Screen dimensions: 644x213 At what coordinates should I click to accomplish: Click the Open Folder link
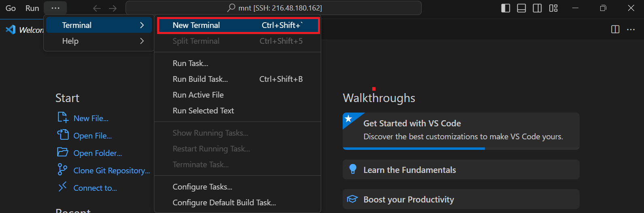point(97,153)
